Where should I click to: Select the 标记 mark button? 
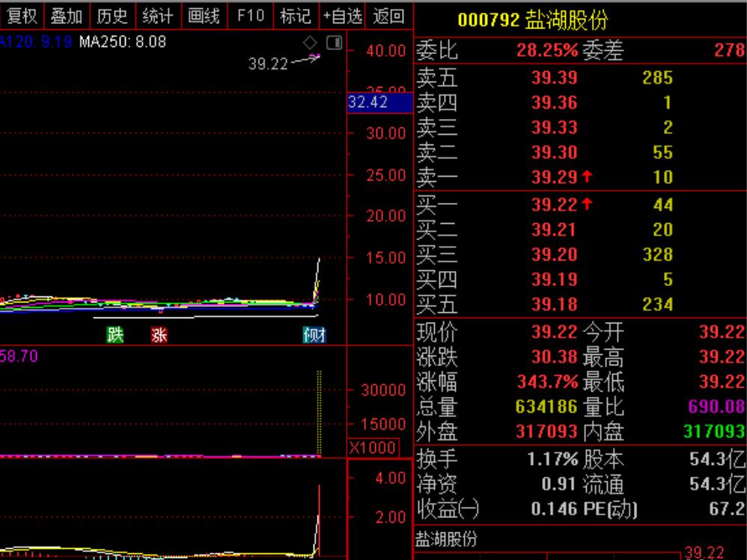pyautogui.click(x=296, y=16)
